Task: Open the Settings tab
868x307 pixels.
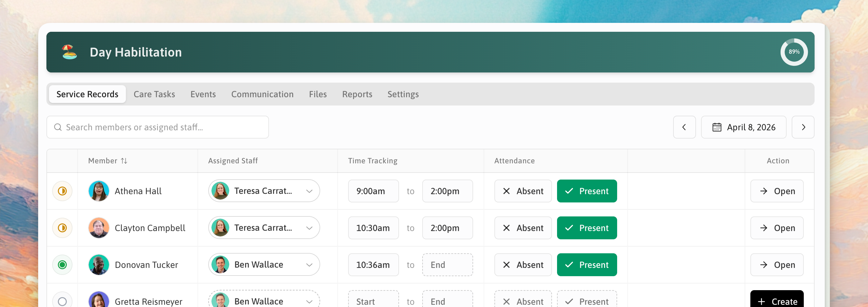Action: click(x=403, y=94)
